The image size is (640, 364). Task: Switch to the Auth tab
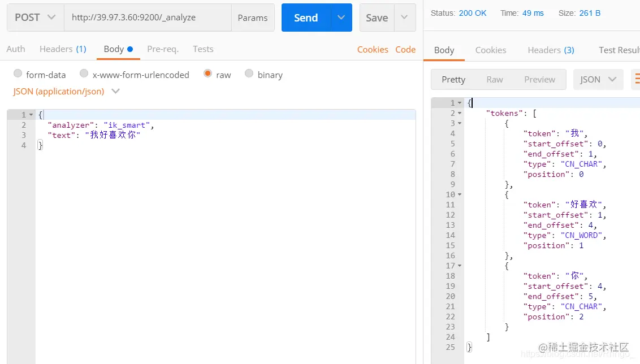coord(16,49)
